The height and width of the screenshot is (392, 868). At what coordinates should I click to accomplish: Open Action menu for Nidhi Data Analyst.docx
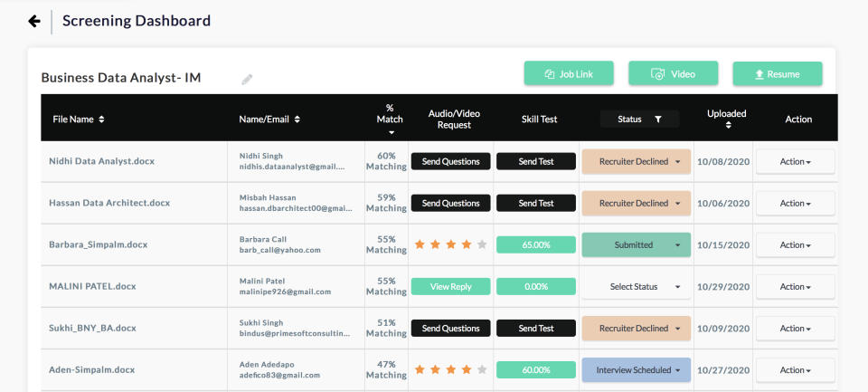(795, 162)
